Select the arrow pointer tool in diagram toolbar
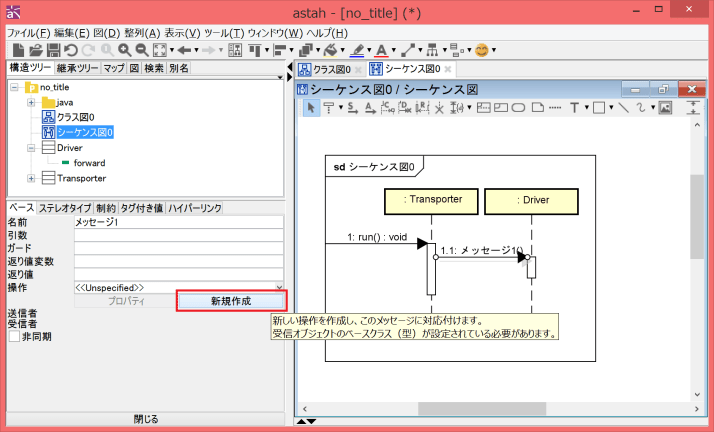714x432 pixels. pyautogui.click(x=311, y=108)
